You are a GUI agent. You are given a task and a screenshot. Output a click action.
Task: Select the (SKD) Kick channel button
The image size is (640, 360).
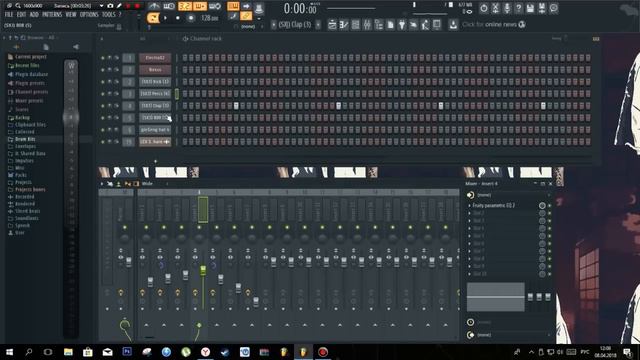[x=155, y=82]
